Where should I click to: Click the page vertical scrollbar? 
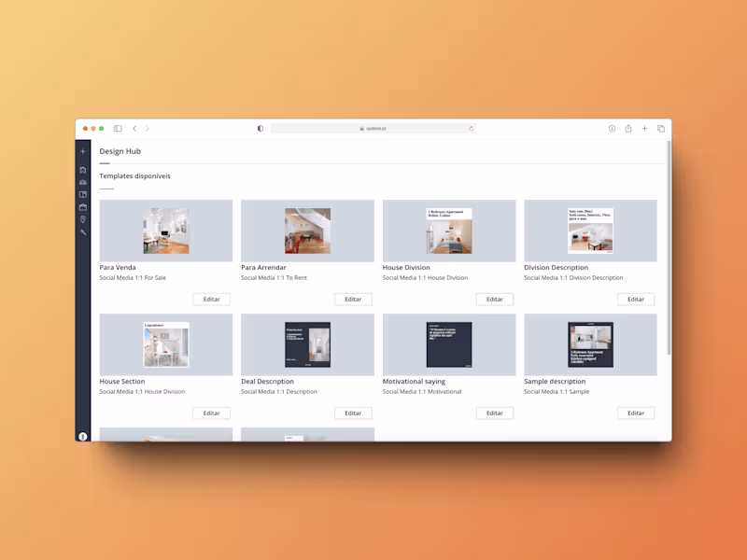669,247
